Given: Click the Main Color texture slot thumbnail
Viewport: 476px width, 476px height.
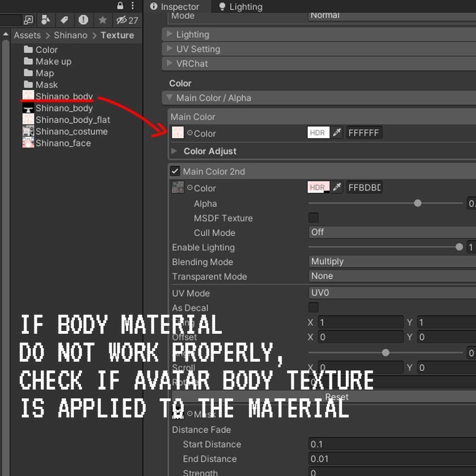Looking at the screenshot, I should click(178, 132).
